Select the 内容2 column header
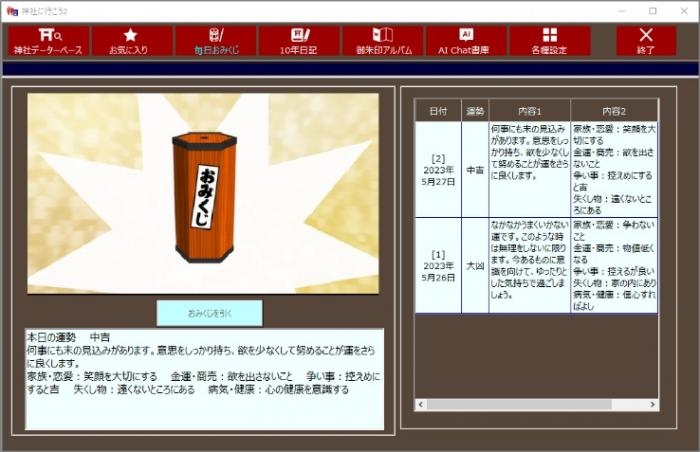Image resolution: width=700 pixels, height=452 pixels. 613,110
